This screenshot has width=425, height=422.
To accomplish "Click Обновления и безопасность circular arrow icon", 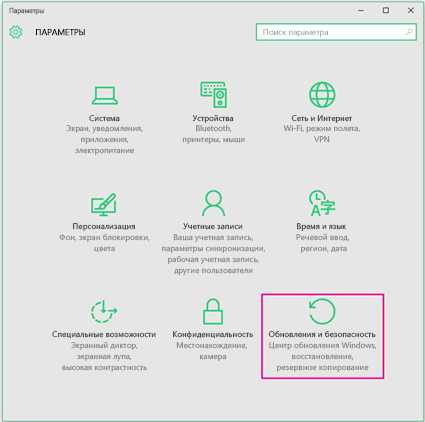I will [322, 311].
